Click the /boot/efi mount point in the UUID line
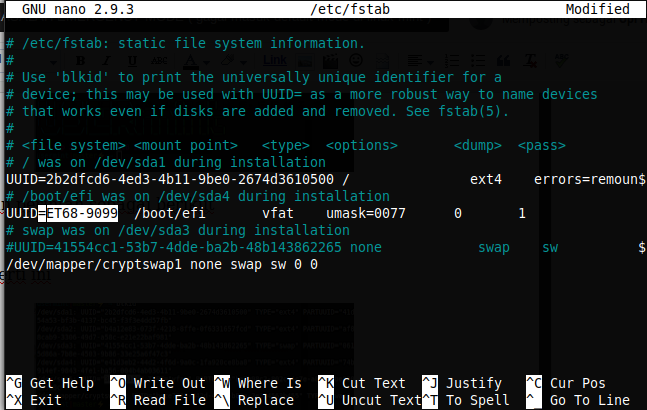The image size is (647, 410). 170,213
